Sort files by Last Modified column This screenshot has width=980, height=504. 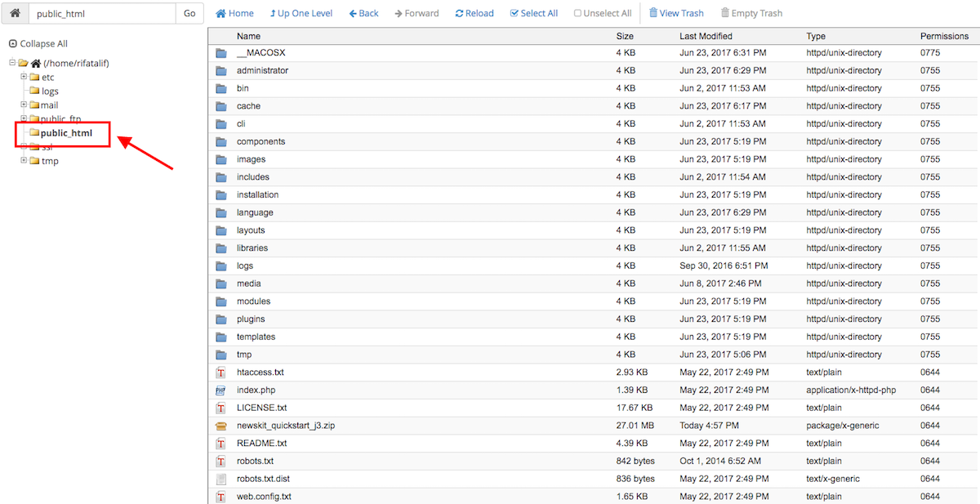(706, 36)
